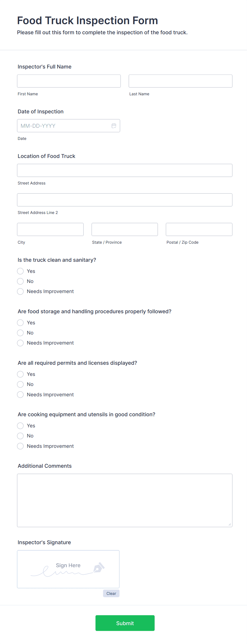Screen dimensions: 247x644
Task: Click the City input box
Action: pos(50,229)
